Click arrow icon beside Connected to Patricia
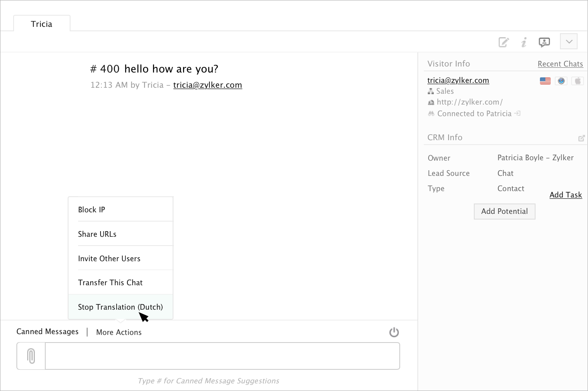The width and height of the screenshot is (588, 391). pyautogui.click(x=518, y=113)
